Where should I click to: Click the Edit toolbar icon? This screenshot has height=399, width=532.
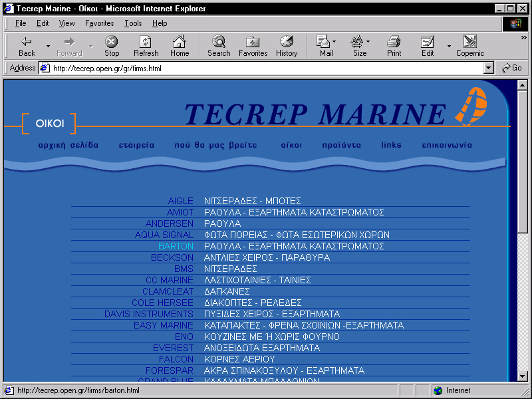tap(427, 41)
